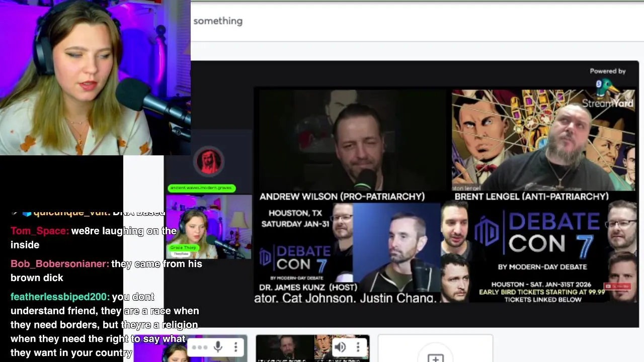Click the YouTube subscribe badge on the banner
The image size is (644, 362).
pos(617,287)
